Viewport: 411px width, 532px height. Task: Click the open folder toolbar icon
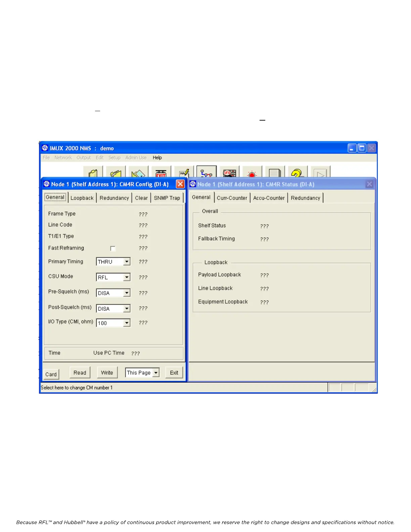[116, 172]
